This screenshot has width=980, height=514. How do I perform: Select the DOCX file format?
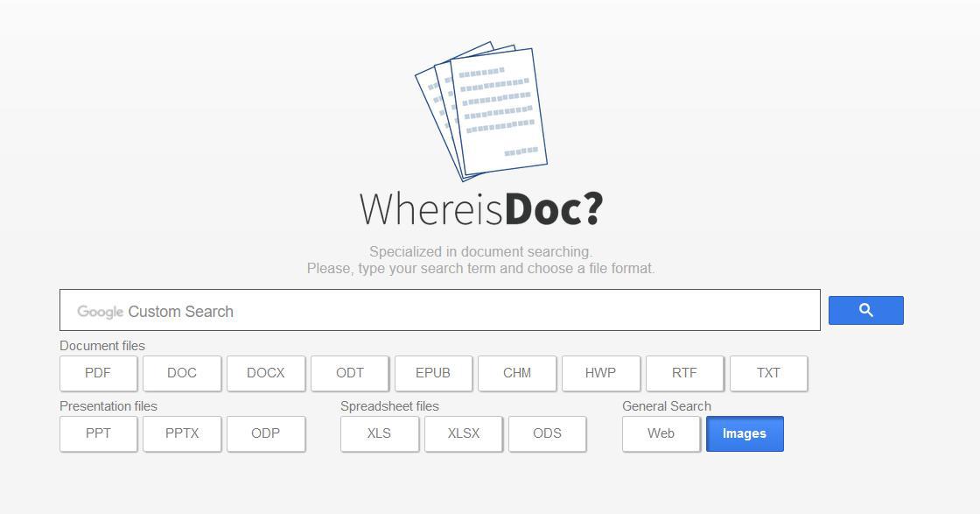coord(266,373)
